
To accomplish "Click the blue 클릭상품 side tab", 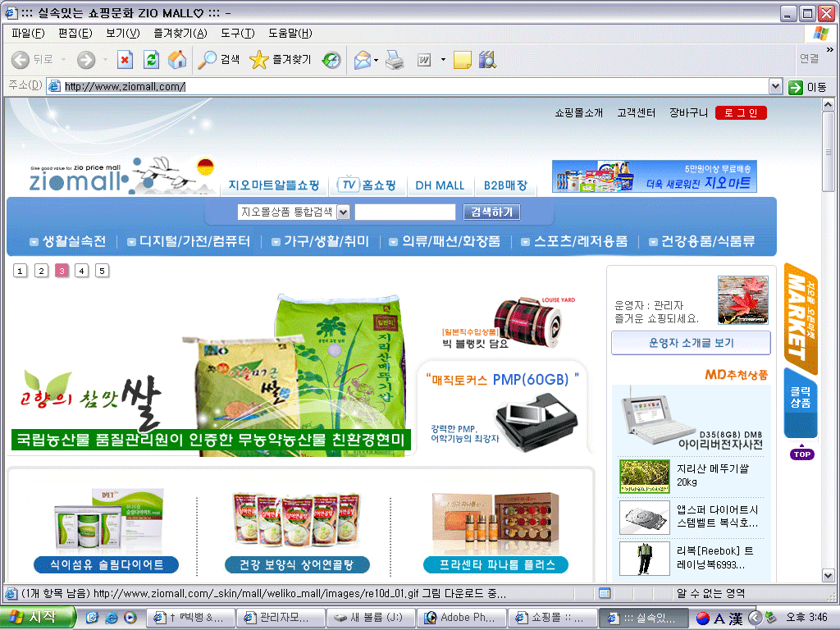I will tap(801, 403).
